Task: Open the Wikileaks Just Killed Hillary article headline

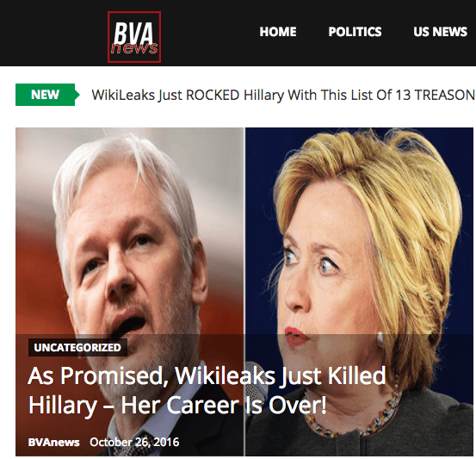Action: click(207, 391)
